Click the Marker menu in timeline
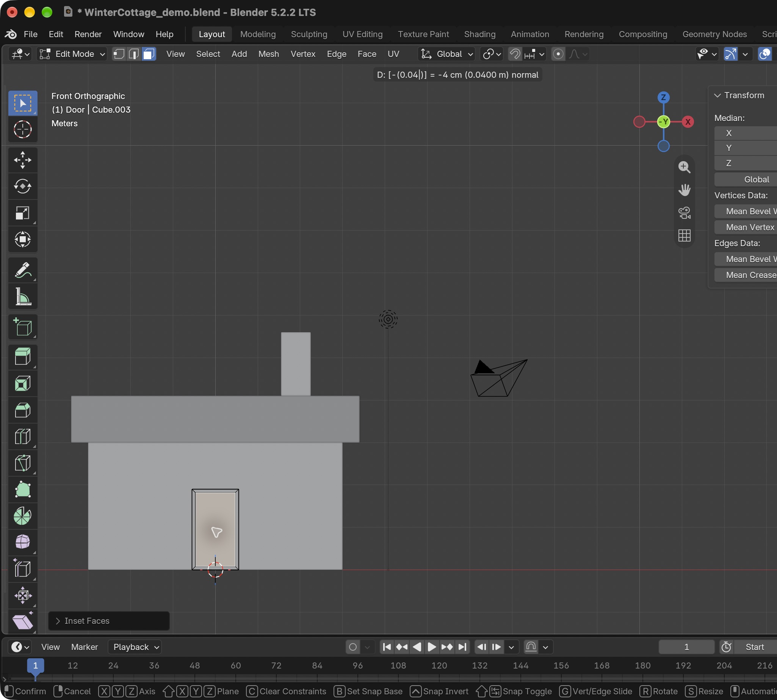777x700 pixels. tap(85, 647)
